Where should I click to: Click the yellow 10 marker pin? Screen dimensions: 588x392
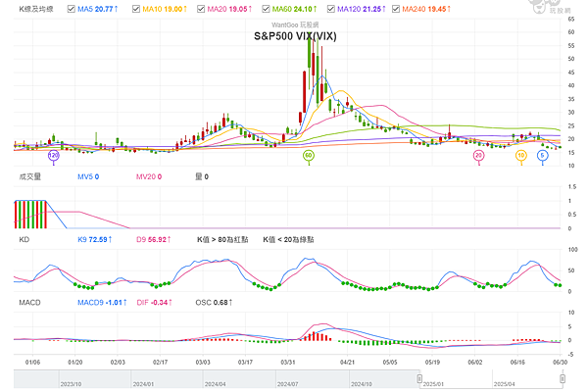pos(521,155)
